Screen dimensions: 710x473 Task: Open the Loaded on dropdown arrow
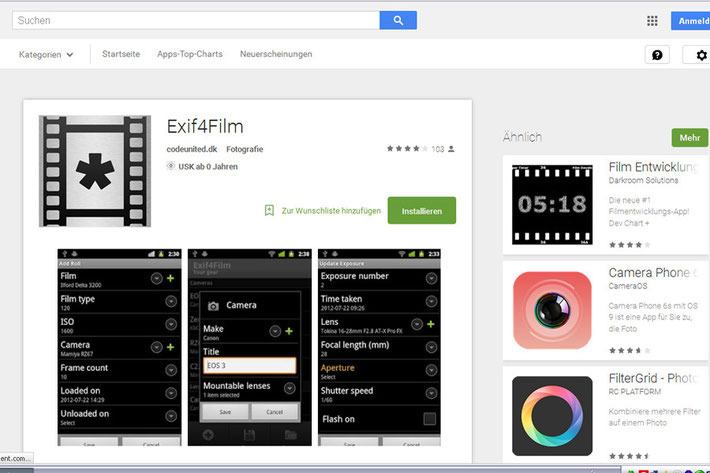click(x=171, y=393)
